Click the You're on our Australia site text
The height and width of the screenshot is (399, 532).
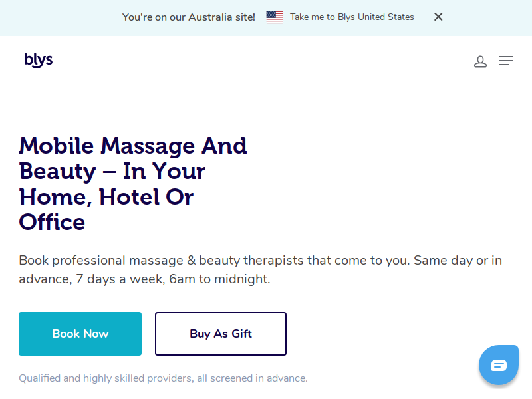tap(189, 17)
